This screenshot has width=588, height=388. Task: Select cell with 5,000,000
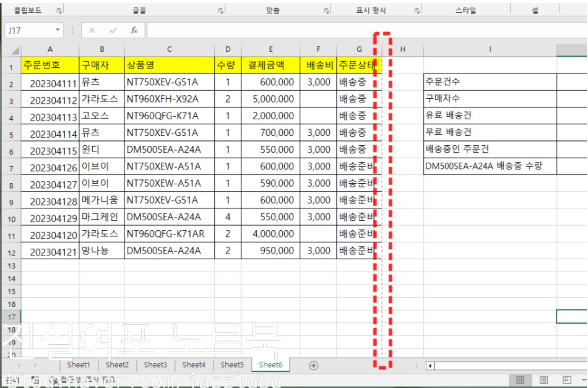pos(271,99)
